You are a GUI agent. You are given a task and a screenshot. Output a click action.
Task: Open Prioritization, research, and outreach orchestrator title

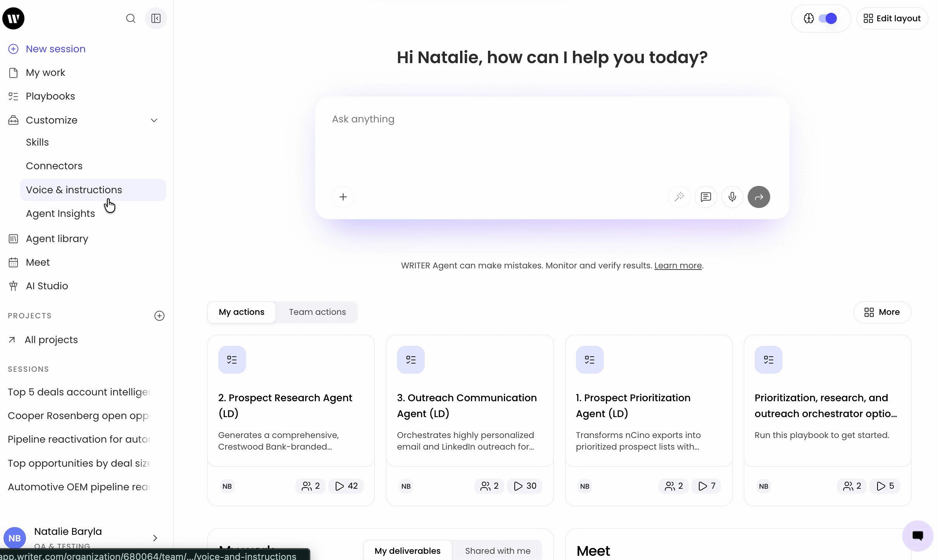(x=826, y=406)
